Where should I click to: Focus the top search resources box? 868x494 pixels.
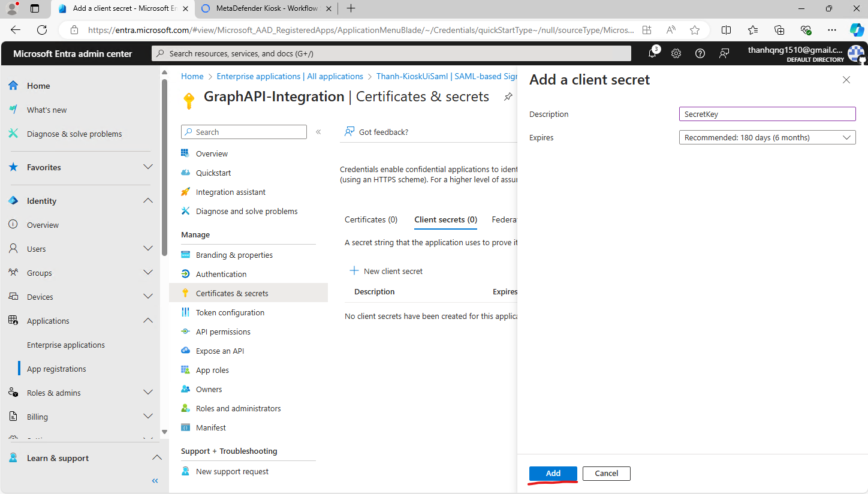(391, 53)
